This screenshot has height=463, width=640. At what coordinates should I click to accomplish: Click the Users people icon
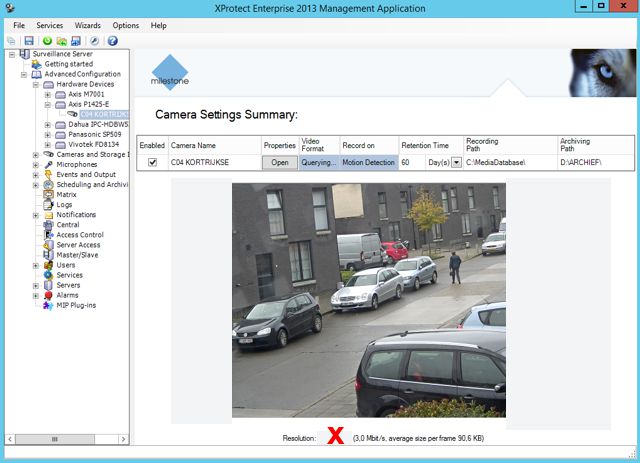point(49,265)
